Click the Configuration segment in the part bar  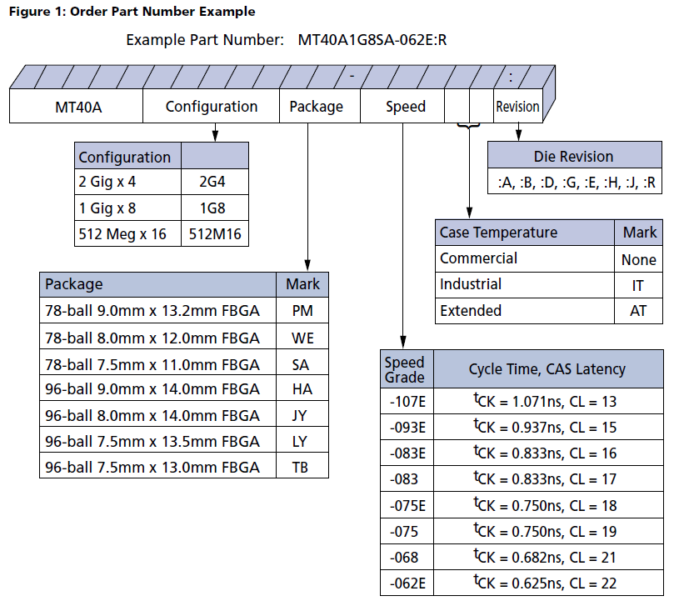pos(211,106)
